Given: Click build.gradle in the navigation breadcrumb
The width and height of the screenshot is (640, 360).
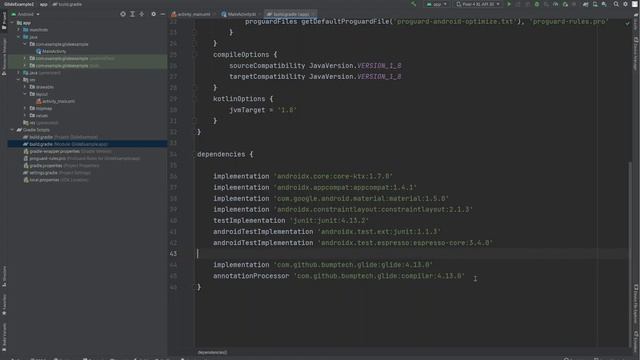Looking at the screenshot, I should [x=67, y=4].
